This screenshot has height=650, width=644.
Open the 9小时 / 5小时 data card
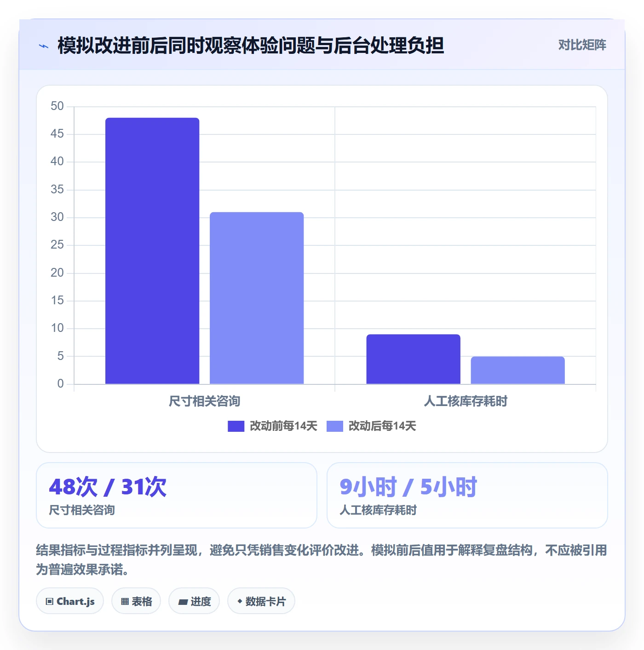(x=467, y=495)
